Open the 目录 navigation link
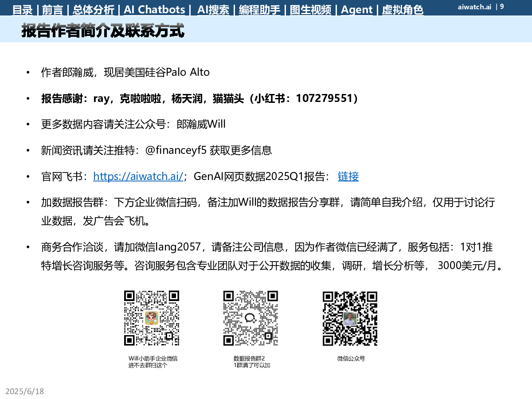532x399 pixels. coord(22,10)
